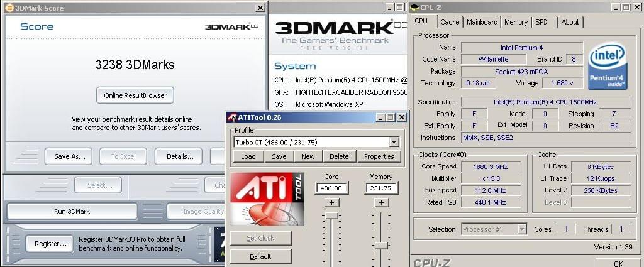Click the Intel Pentium 4 inside logo
644x267 pixels.
[x=607, y=65]
